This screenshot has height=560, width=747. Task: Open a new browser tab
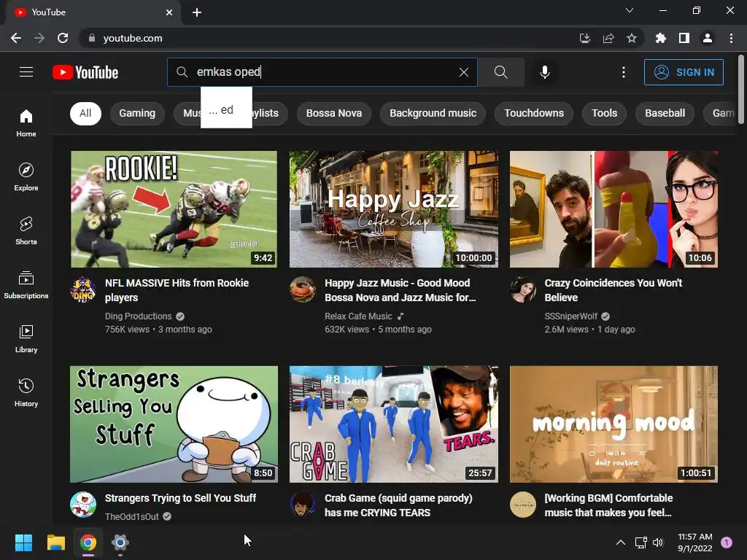197,12
